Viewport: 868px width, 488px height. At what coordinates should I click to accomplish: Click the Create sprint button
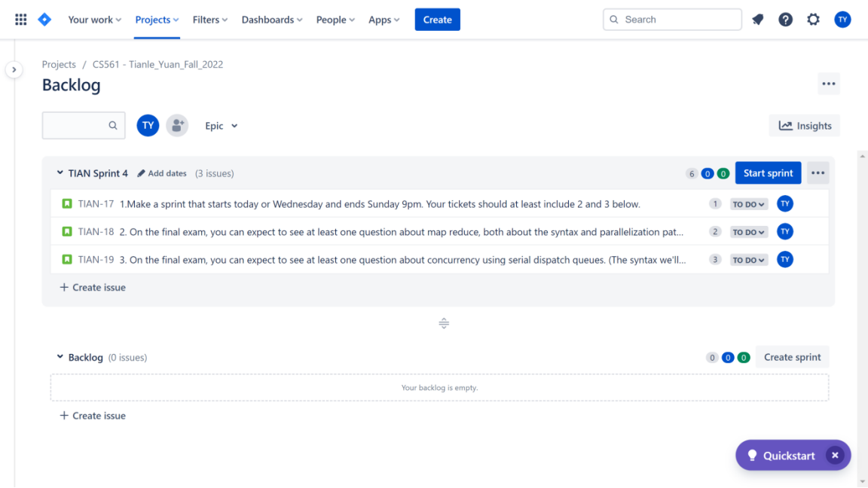tap(792, 358)
